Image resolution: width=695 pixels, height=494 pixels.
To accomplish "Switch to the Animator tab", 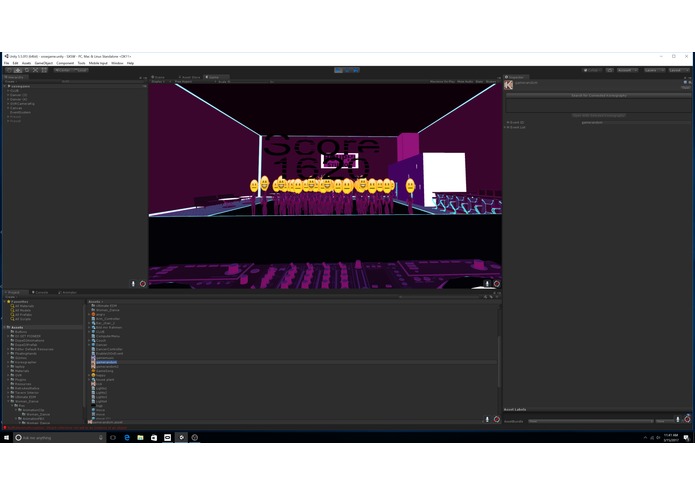I will point(68,292).
